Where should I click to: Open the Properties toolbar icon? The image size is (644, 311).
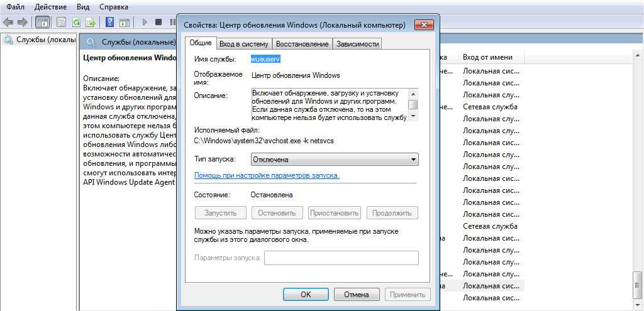pos(61,22)
